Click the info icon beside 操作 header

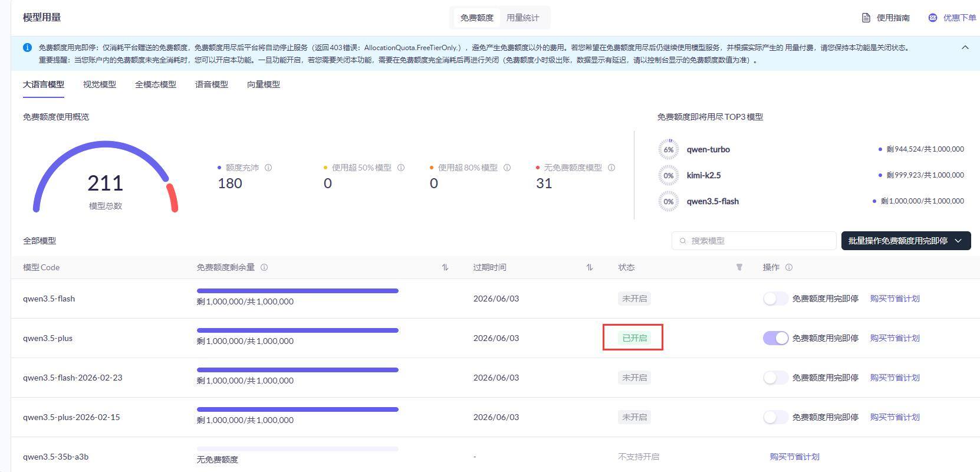point(789,267)
